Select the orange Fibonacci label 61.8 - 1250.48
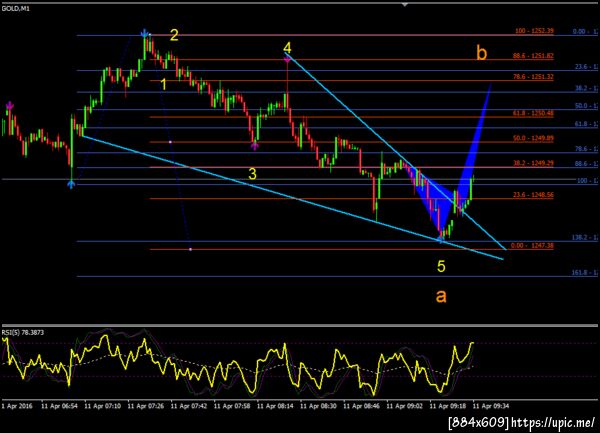This screenshot has height=433, width=600. pos(533,113)
